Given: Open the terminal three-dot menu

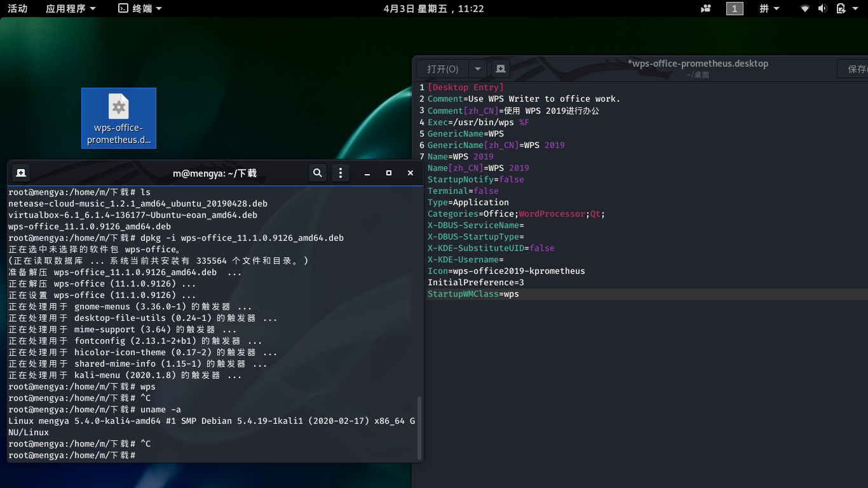Looking at the screenshot, I should click(x=341, y=173).
